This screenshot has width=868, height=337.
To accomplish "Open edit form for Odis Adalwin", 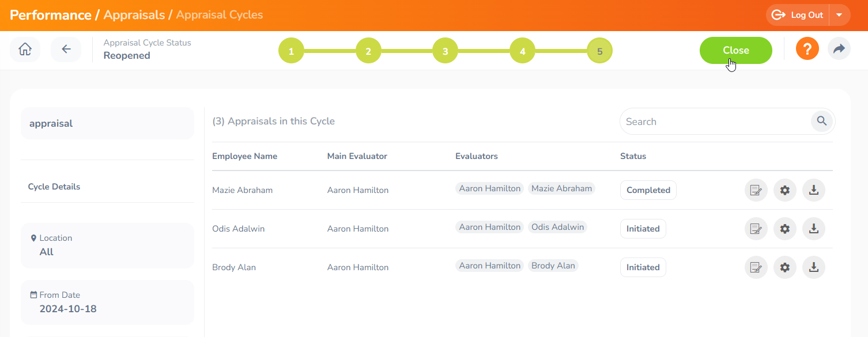I will coord(756,229).
